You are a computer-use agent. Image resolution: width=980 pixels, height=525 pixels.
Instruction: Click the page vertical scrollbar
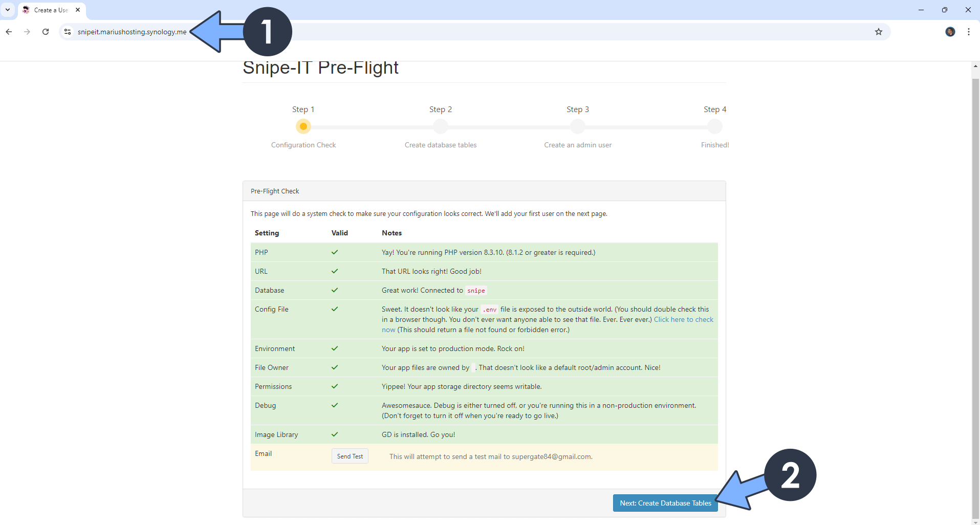click(x=975, y=298)
